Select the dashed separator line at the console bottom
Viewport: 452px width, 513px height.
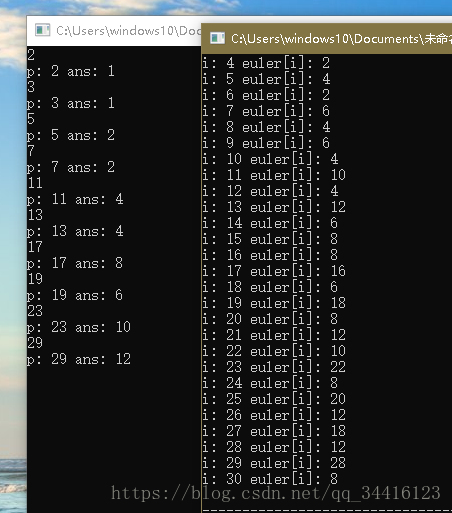tap(327, 510)
